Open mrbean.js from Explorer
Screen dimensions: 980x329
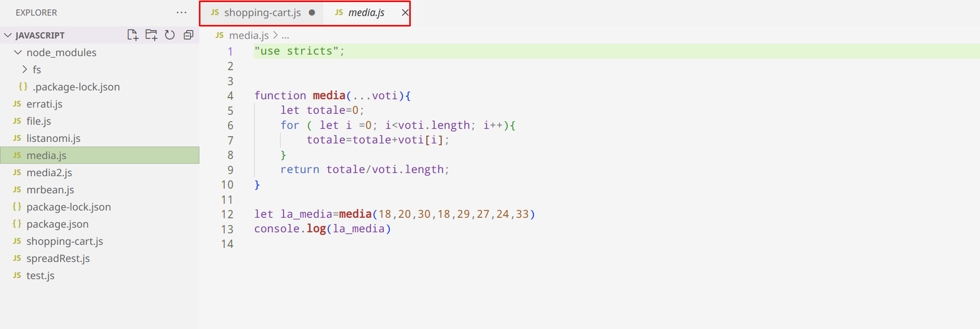click(50, 190)
